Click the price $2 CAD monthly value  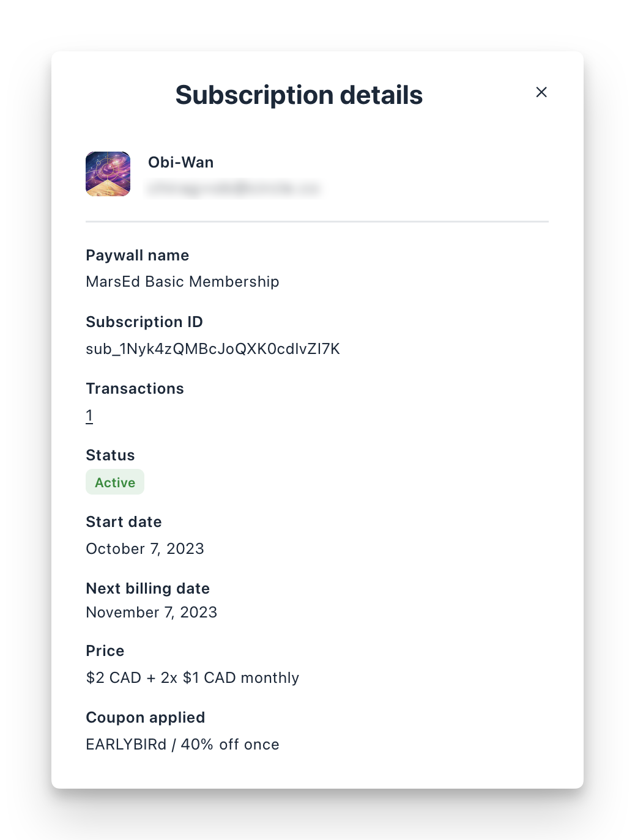(193, 677)
